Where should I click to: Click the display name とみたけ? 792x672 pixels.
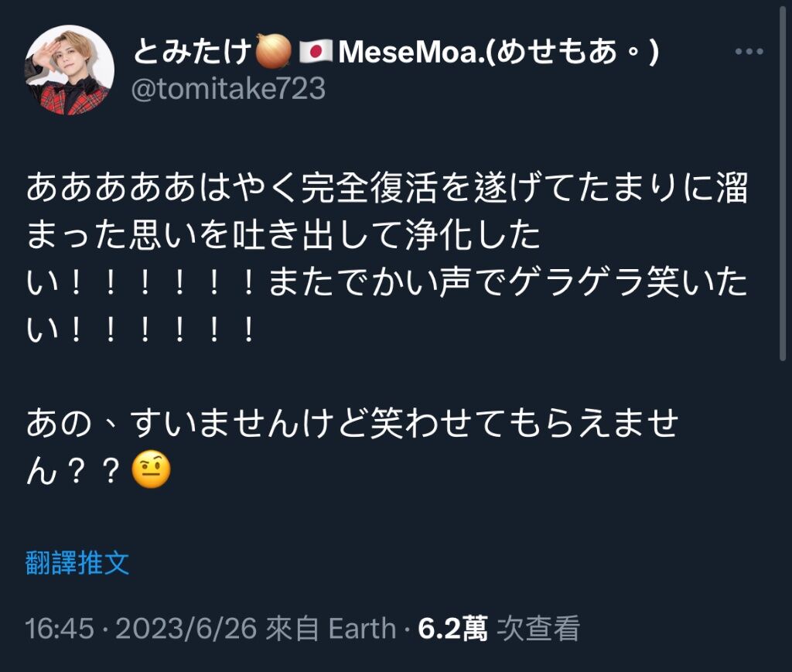(x=193, y=51)
